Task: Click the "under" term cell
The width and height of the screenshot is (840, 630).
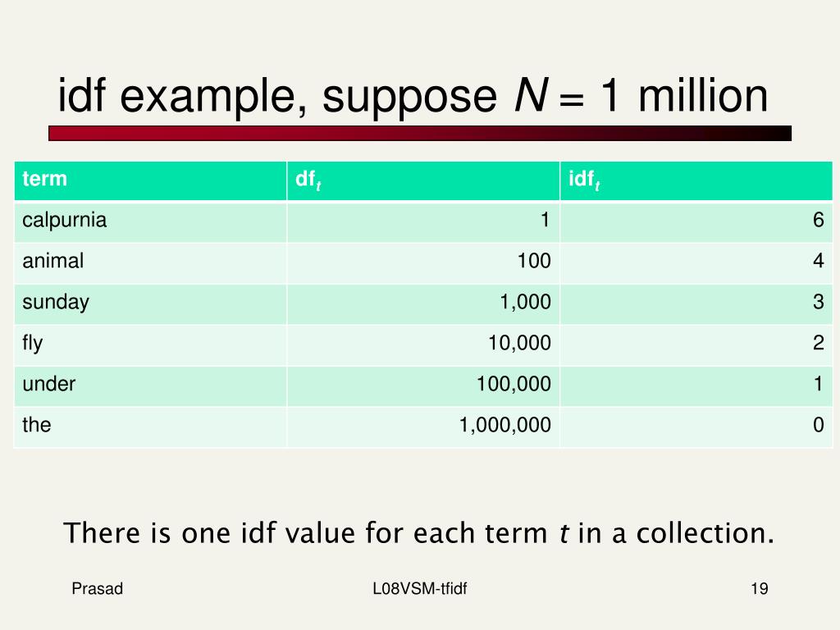Action: pos(151,386)
